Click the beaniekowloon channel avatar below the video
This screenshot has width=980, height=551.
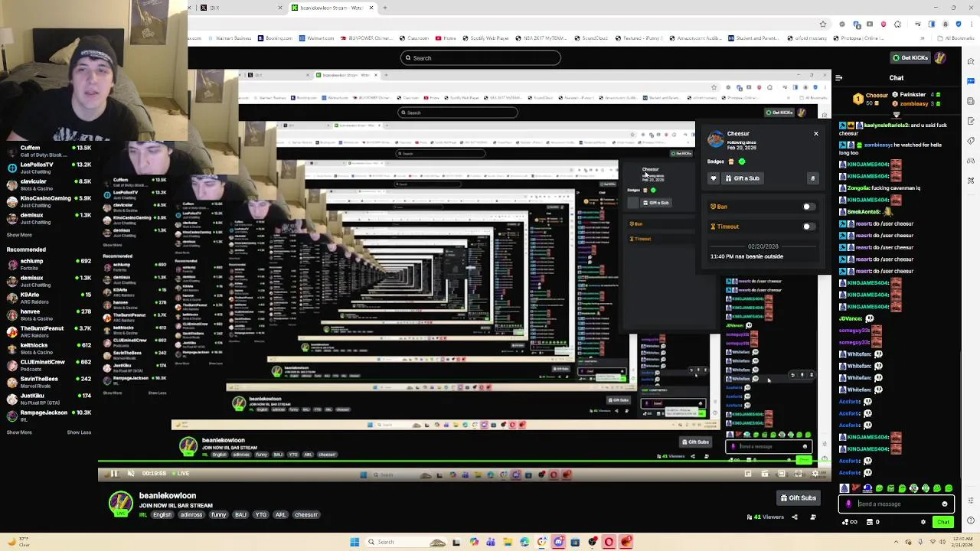coord(120,504)
